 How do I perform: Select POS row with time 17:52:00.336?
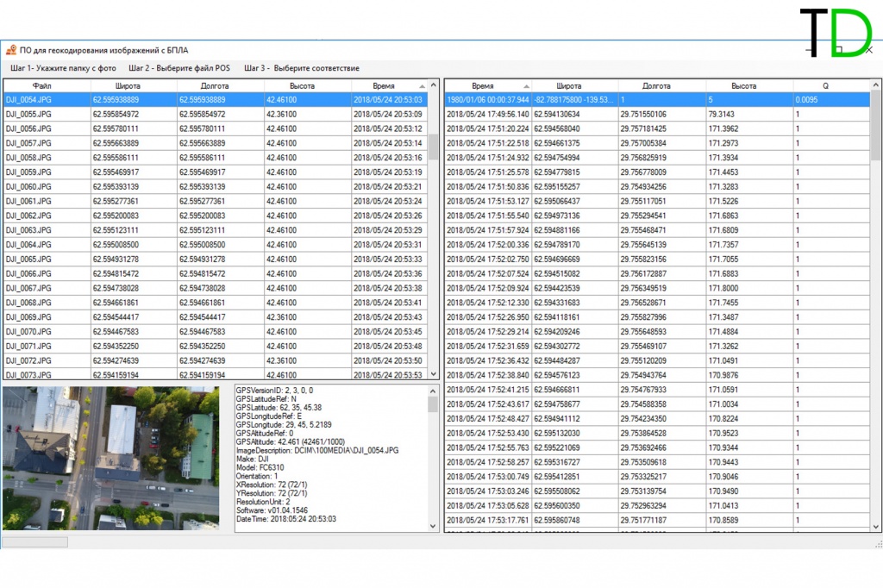coord(487,245)
